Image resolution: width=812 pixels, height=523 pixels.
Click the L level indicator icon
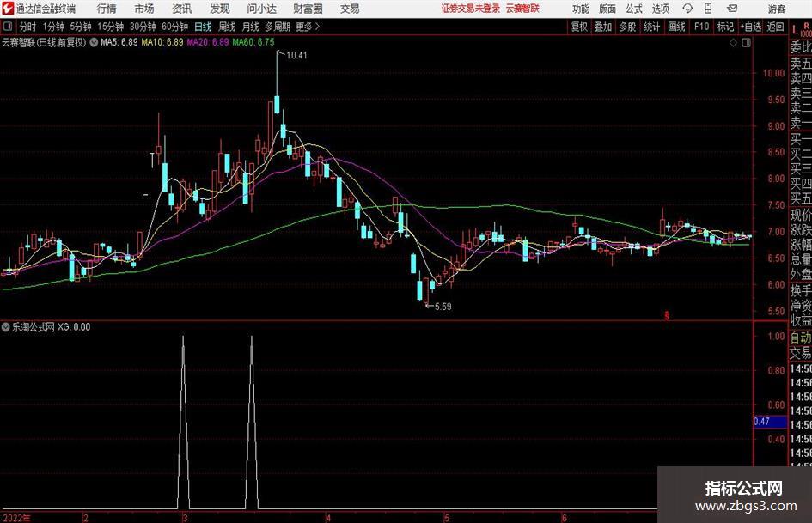point(795,29)
